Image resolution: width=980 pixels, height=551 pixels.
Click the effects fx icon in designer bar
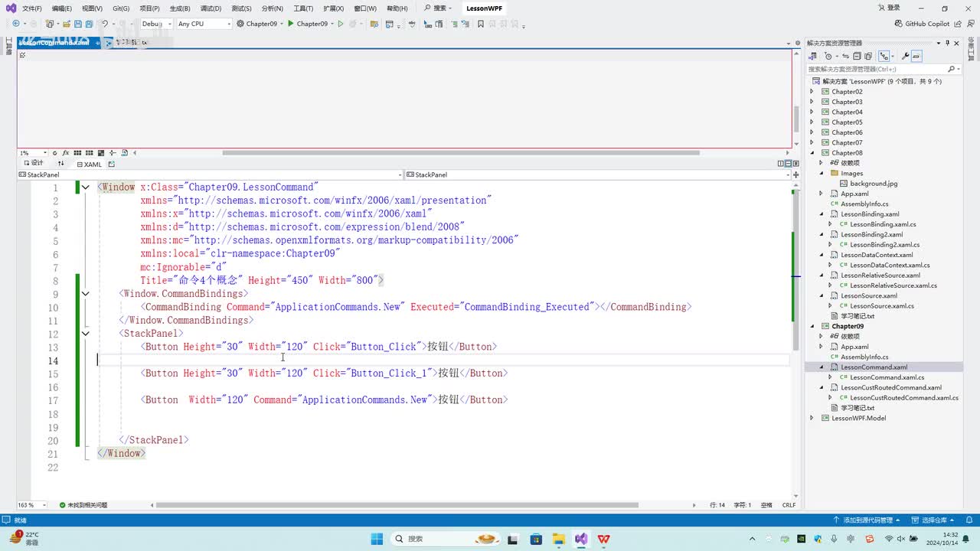point(66,153)
